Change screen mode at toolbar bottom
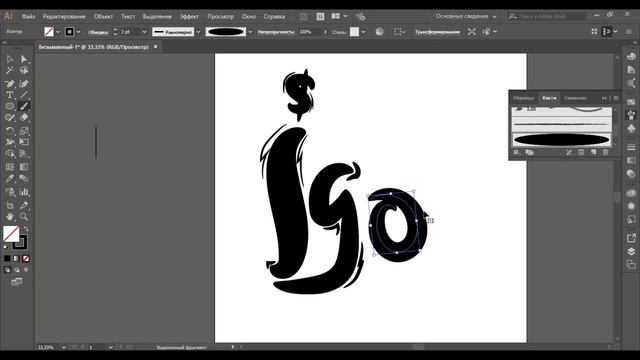Image resolution: width=640 pixels, height=360 pixels. 17,282
